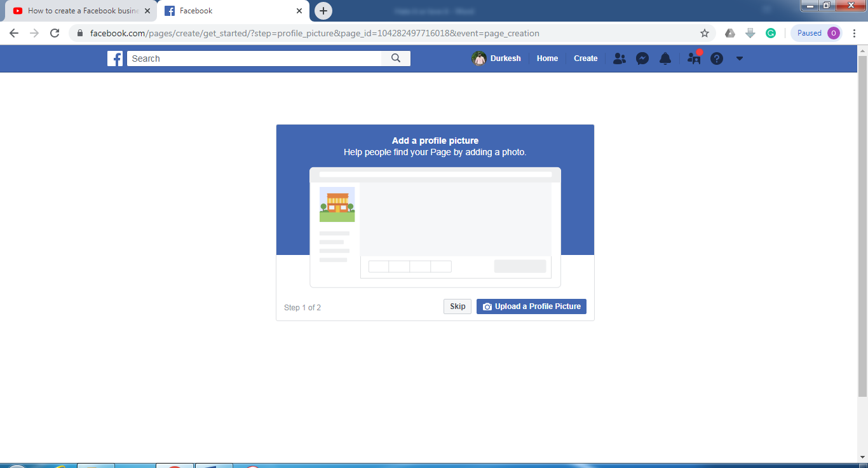This screenshot has width=868, height=468.
Task: Close the Facebook tab
Action: click(x=299, y=11)
